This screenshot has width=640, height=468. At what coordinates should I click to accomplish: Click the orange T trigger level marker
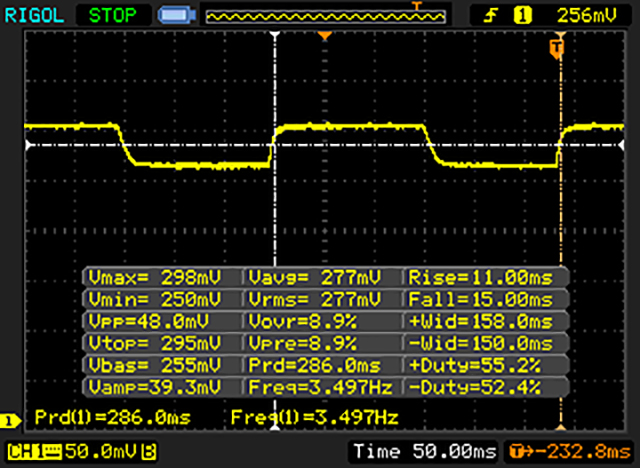tap(557, 47)
